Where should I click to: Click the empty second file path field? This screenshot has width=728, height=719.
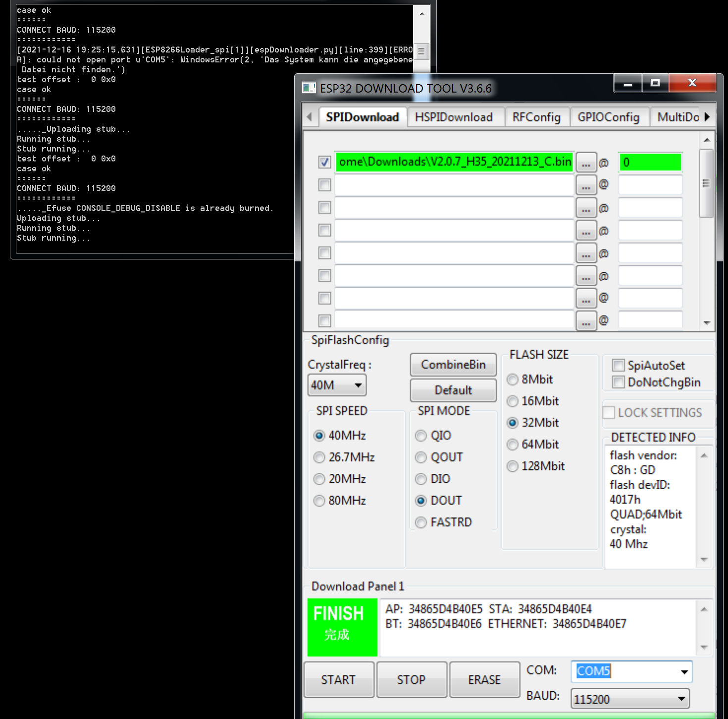click(455, 185)
